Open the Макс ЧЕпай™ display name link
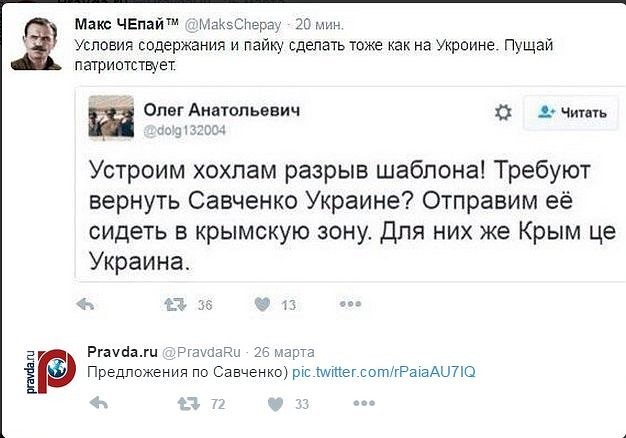Screen dimensions: 626x438 [119, 21]
